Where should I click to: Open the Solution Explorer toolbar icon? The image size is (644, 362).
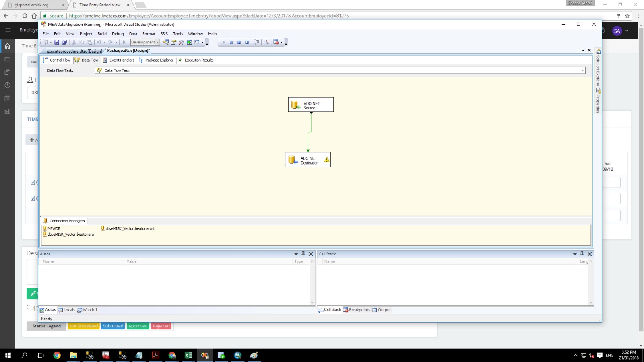[x=166, y=42]
